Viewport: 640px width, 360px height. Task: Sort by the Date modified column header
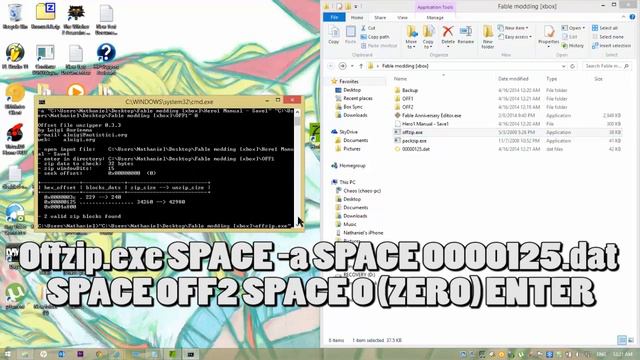click(513, 78)
